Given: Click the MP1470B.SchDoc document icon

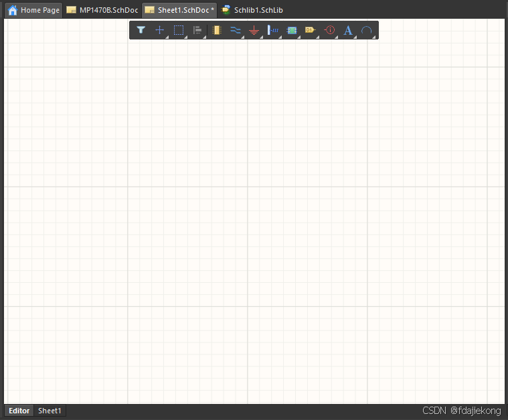Looking at the screenshot, I should click(71, 10).
